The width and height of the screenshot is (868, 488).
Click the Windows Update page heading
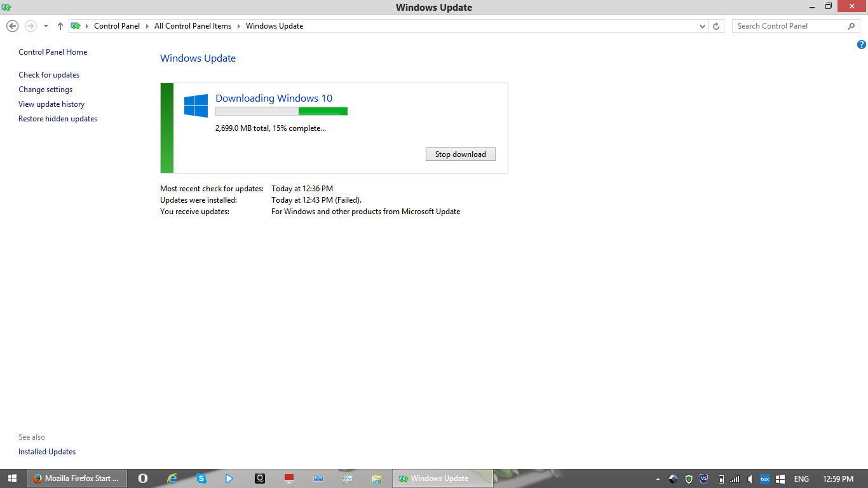[198, 58]
